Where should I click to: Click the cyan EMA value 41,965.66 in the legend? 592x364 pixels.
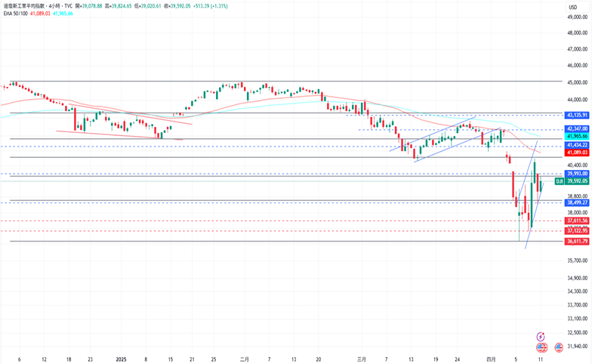[63, 14]
